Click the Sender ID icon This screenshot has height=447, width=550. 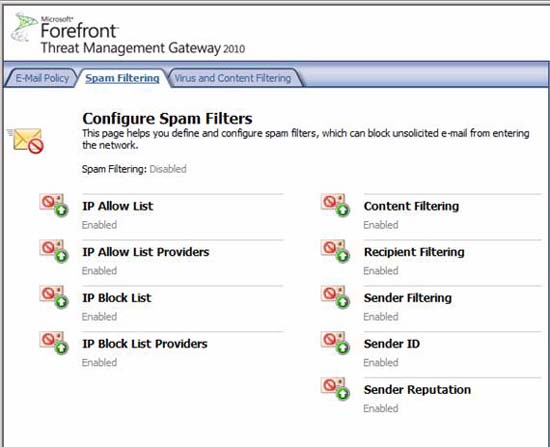coord(335,343)
